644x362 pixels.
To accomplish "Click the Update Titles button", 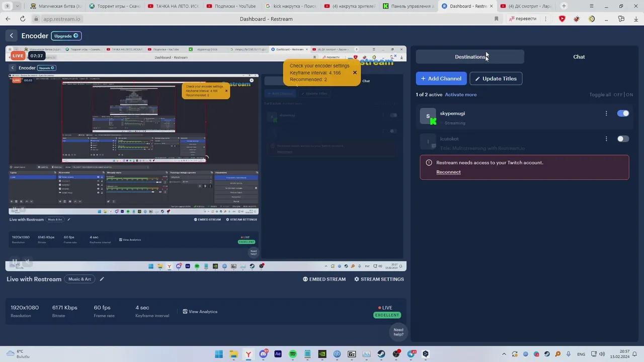I will pyautogui.click(x=496, y=78).
